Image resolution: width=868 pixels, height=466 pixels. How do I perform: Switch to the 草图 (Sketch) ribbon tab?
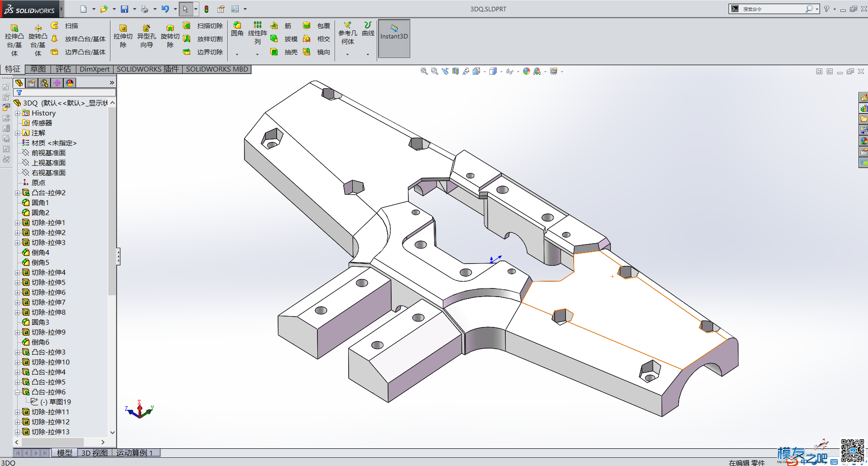(x=38, y=69)
